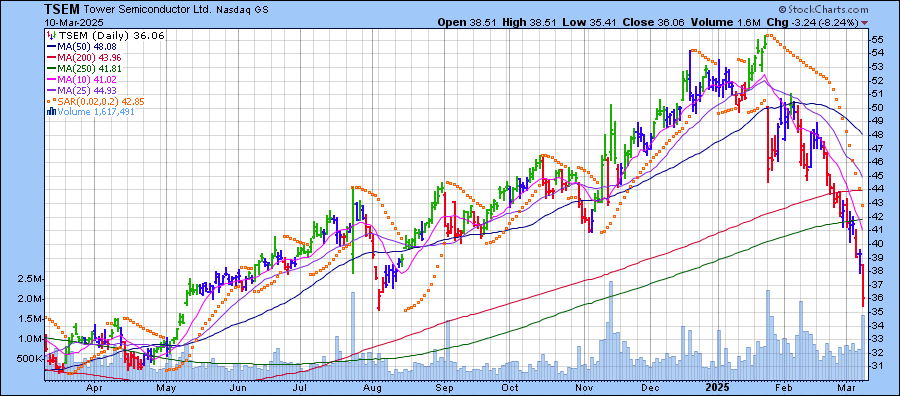This screenshot has height=396, width=900.
Task: Click the May label on time axis
Action: pos(165,387)
